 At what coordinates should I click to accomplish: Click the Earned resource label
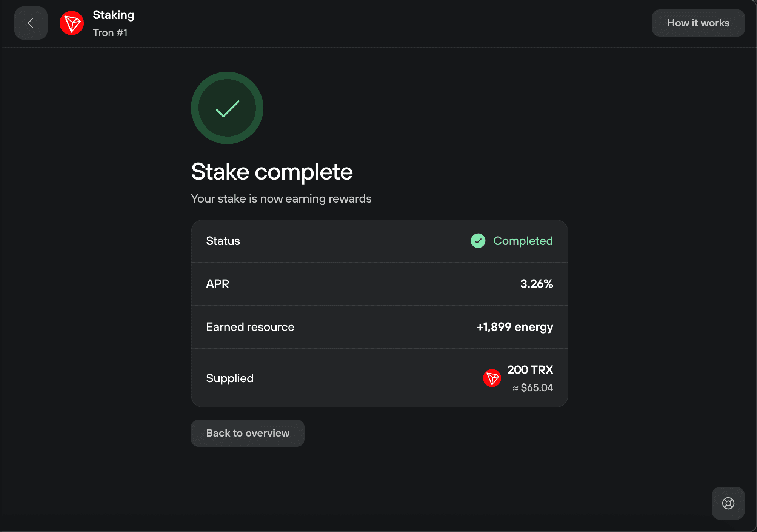click(x=250, y=327)
